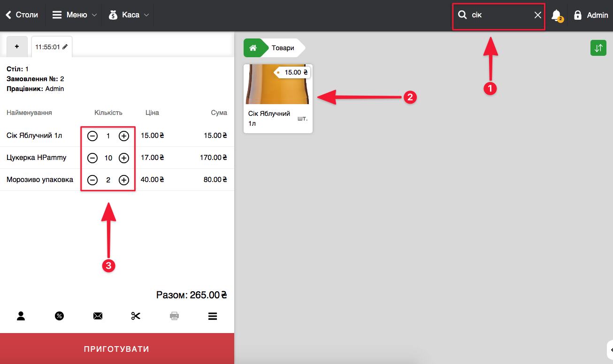This screenshot has width=613, height=364.
Task: Add a new order tab with plus
Action: pyautogui.click(x=17, y=46)
